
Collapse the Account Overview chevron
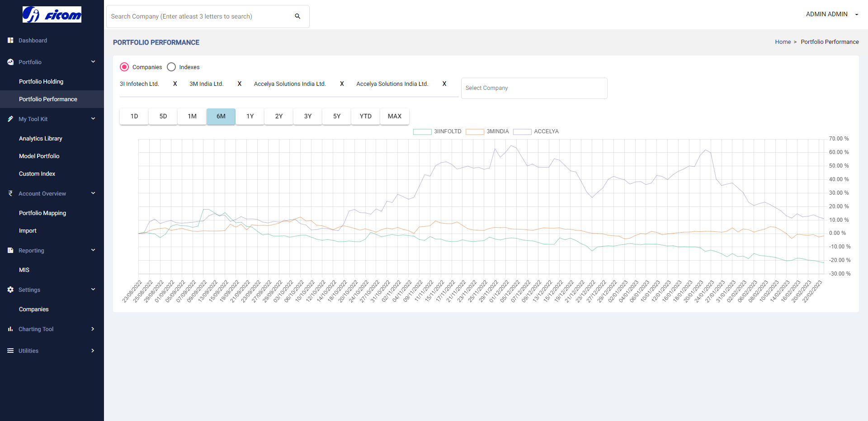pyautogui.click(x=93, y=193)
